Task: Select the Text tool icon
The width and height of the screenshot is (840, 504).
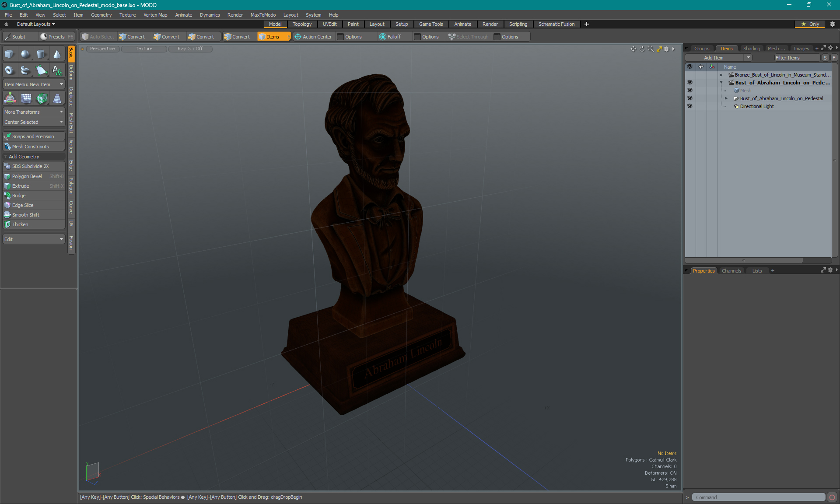Action: click(57, 70)
